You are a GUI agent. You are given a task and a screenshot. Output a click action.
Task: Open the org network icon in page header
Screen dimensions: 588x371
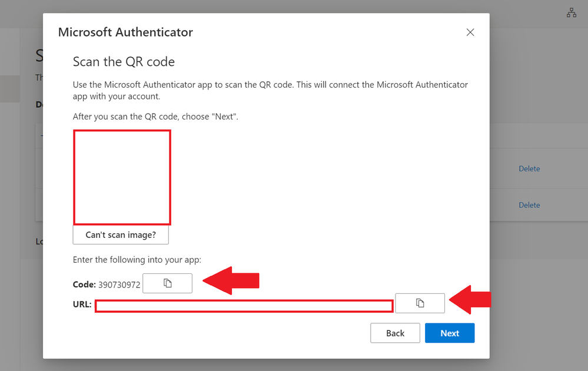572,13
